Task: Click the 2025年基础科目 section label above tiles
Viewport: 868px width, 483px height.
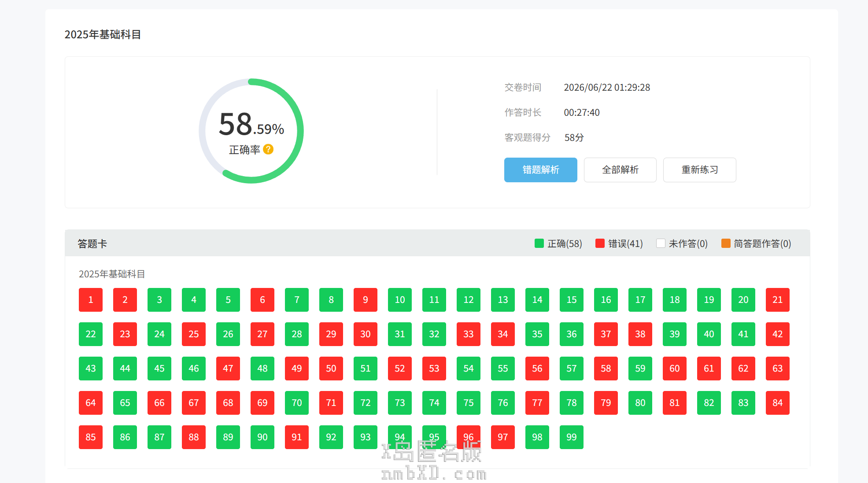Action: point(112,274)
